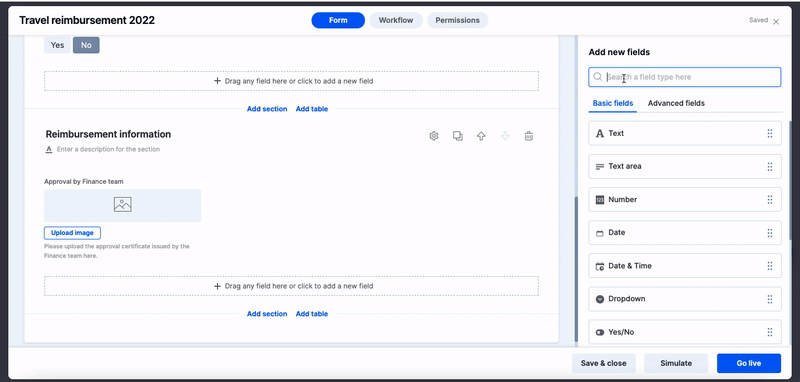This screenshot has height=382, width=800.
Task: Open section settings gear for Reimbursement information
Action: click(x=434, y=136)
